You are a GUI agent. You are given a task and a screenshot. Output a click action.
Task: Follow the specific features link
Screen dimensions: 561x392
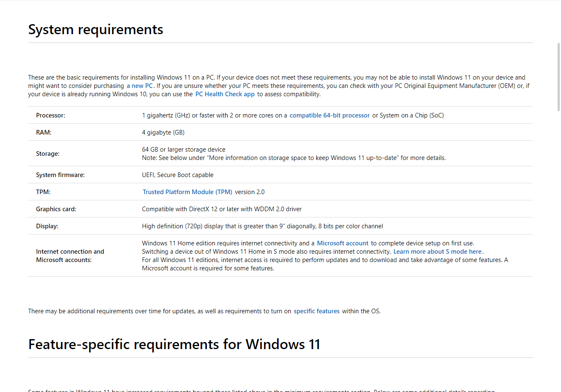point(317,311)
